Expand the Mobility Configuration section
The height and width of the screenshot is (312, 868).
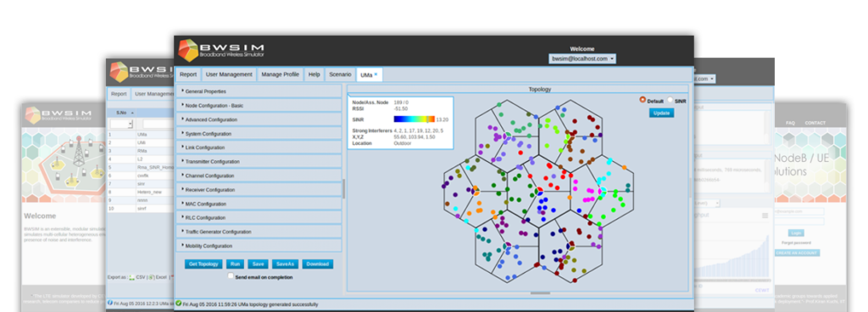point(259,246)
